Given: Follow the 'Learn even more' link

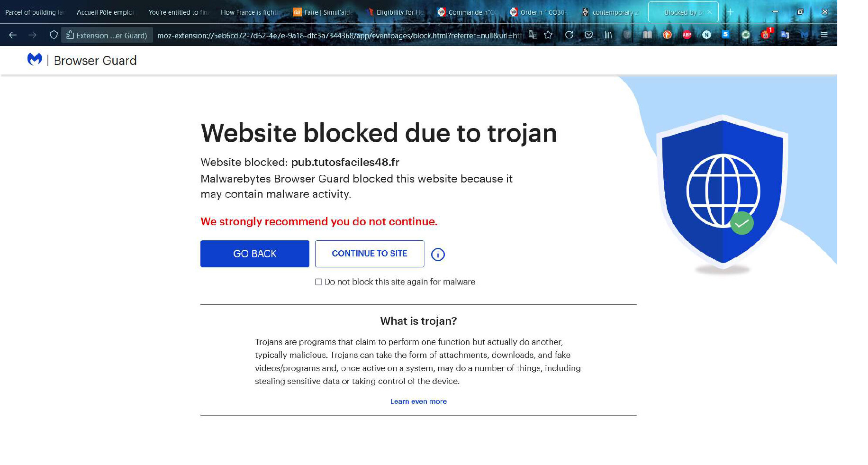Looking at the screenshot, I should 418,401.
